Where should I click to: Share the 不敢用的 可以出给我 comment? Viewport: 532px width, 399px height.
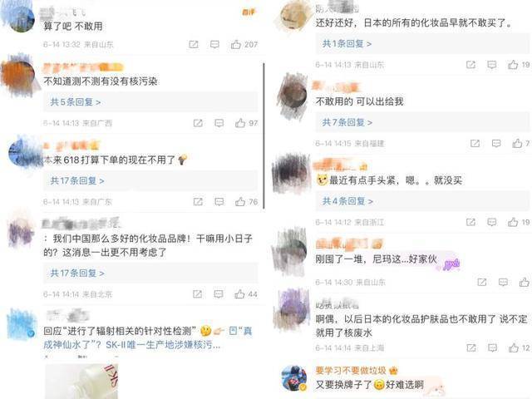(475, 144)
